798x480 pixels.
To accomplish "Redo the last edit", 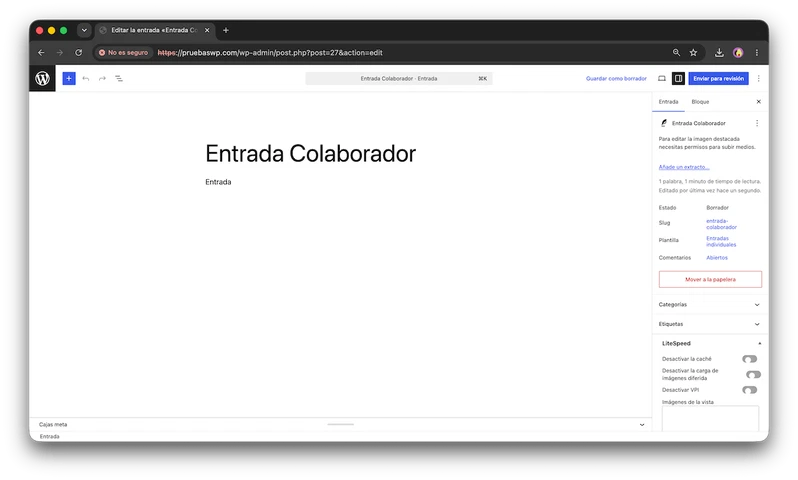I will (x=102, y=78).
